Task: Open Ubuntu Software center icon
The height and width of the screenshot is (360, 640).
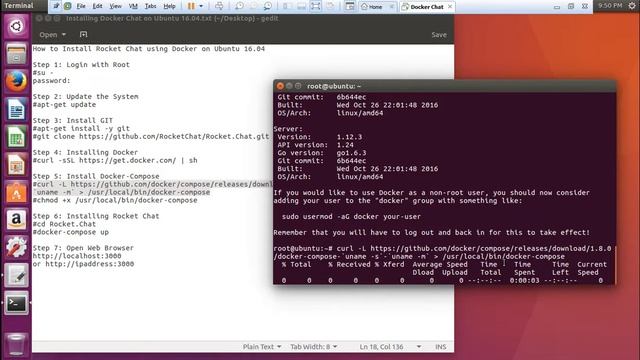Action: (16, 193)
